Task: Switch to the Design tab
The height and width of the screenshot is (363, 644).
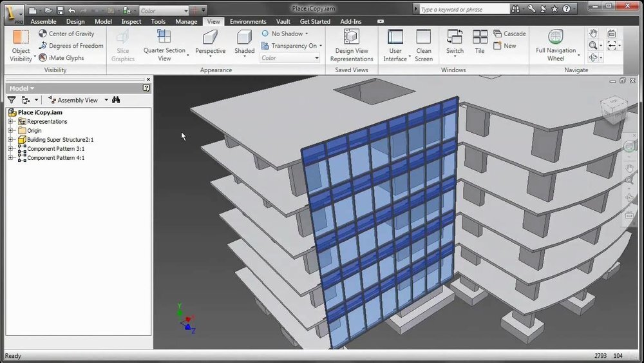Action: pos(75,21)
